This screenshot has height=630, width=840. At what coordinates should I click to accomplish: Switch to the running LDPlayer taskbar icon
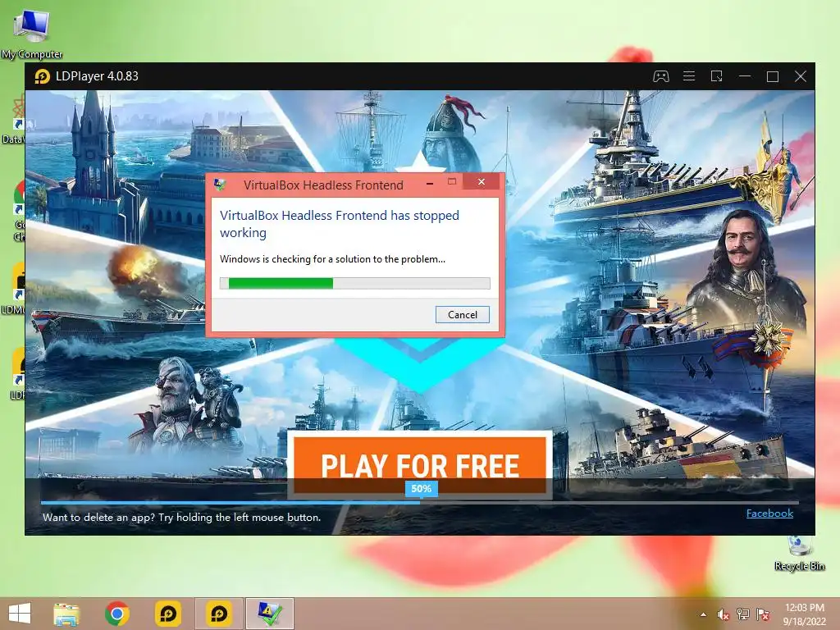coord(218,614)
